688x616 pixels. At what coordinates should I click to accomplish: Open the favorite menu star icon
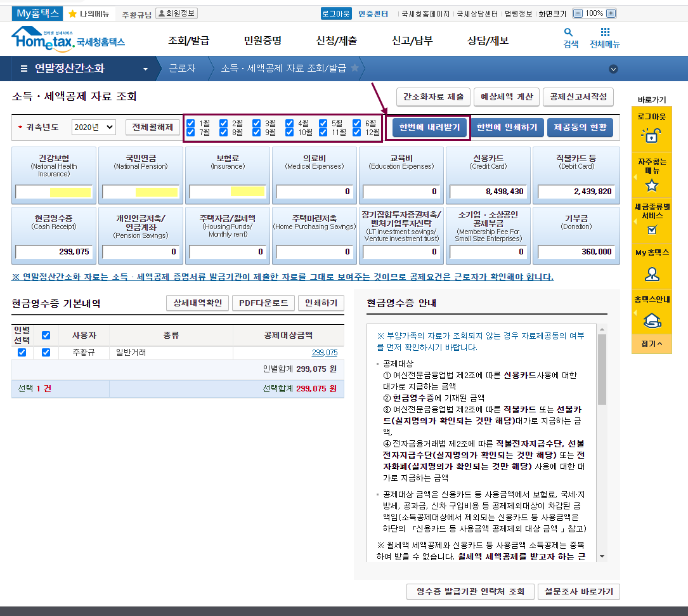click(651, 185)
